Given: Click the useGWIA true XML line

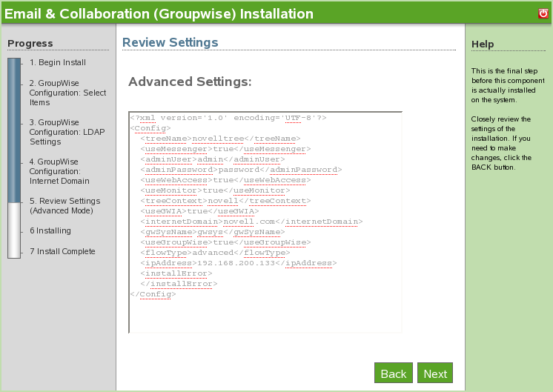Looking at the screenshot, I should [x=199, y=211].
